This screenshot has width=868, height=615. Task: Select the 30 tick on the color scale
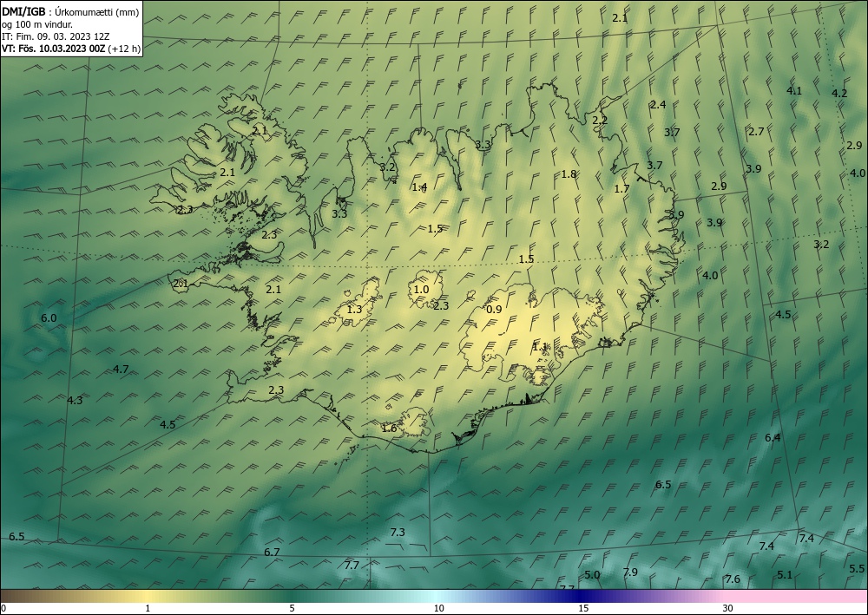pos(728,608)
